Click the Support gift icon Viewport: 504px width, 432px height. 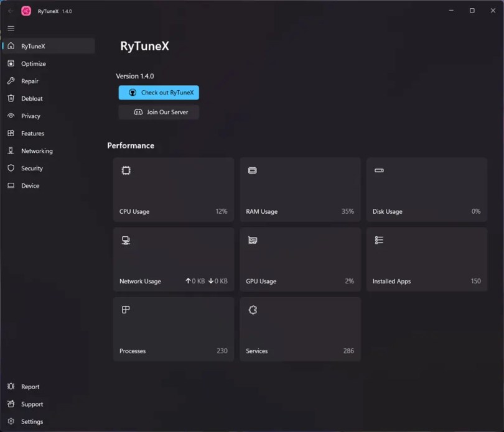coord(11,404)
